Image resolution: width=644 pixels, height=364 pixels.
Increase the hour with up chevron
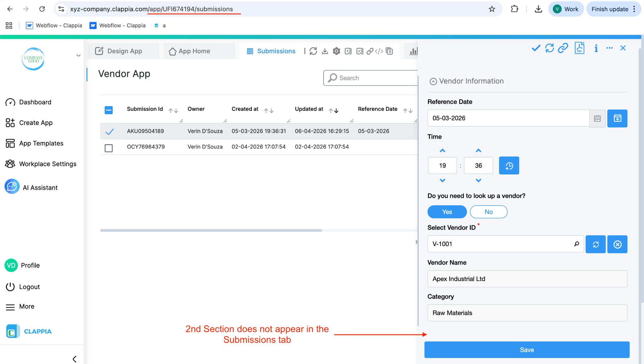442,151
